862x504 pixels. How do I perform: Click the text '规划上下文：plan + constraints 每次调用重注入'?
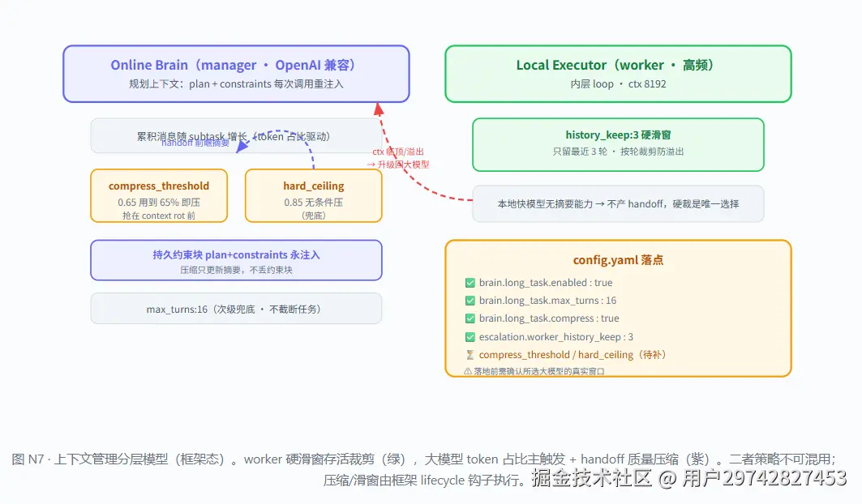coord(237,84)
